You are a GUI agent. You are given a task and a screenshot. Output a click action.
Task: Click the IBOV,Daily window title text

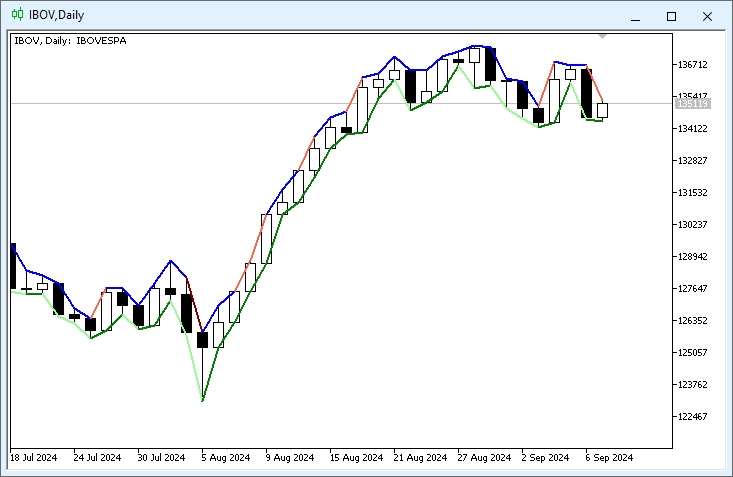click(57, 15)
